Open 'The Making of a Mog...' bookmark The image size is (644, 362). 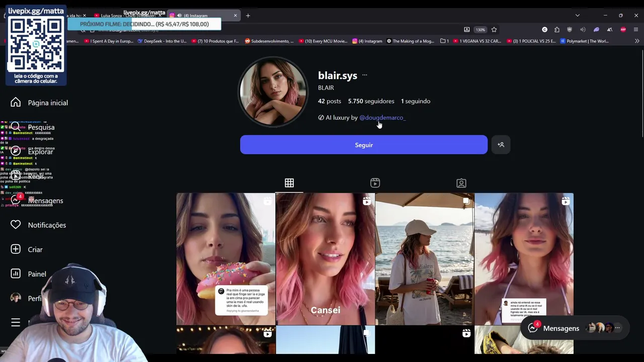pyautogui.click(x=410, y=41)
